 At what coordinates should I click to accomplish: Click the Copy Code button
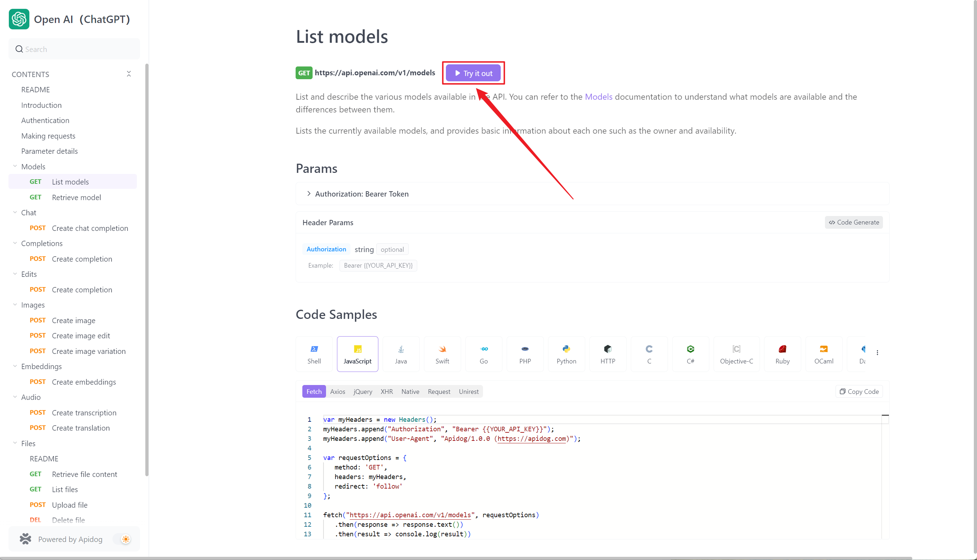point(860,391)
